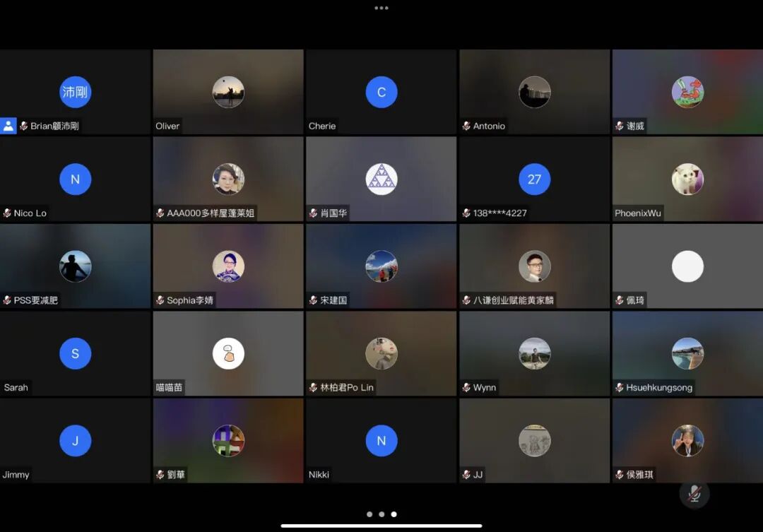Select the avatar of AAA000多样屋蓬莱姐

click(228, 179)
